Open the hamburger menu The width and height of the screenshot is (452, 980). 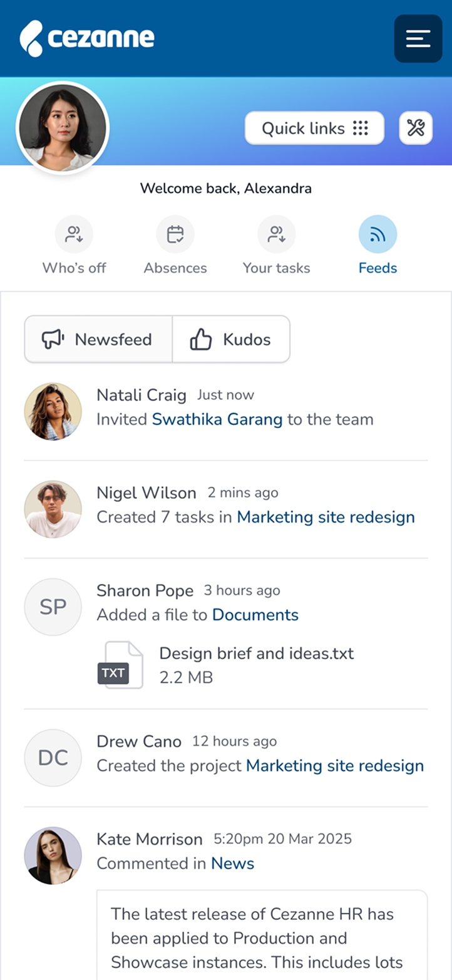(x=418, y=38)
